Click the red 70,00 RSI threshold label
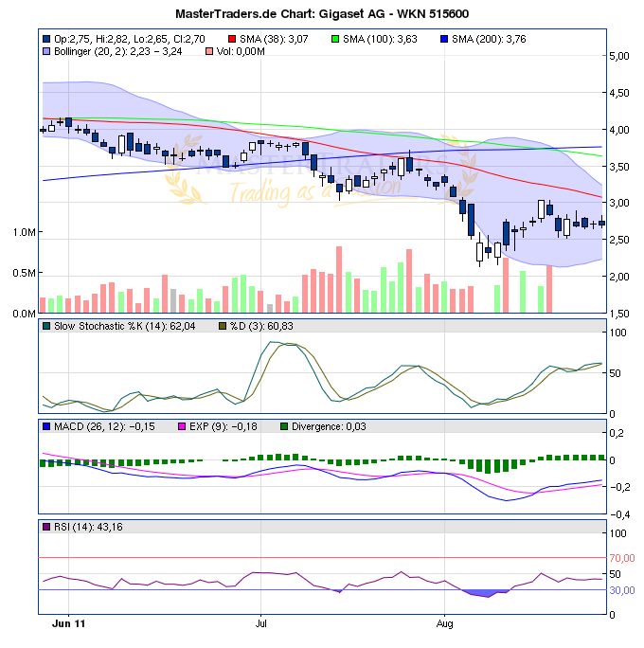The height and width of the screenshot is (648, 644). (622, 558)
